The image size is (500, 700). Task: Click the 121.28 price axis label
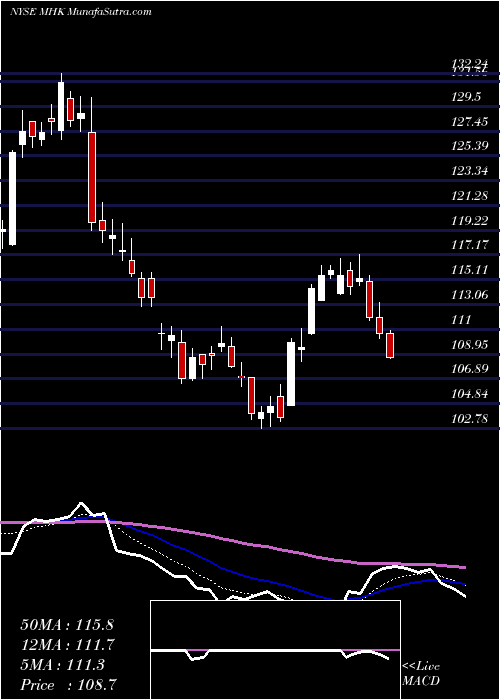coord(468,196)
